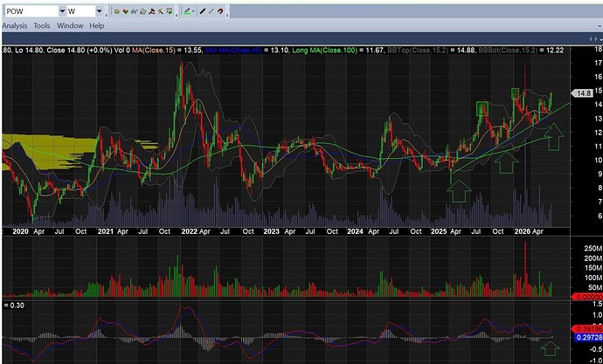Click the green monitor toolbar icon
Image resolution: width=603 pixels, height=364 pixels.
(x=170, y=11)
